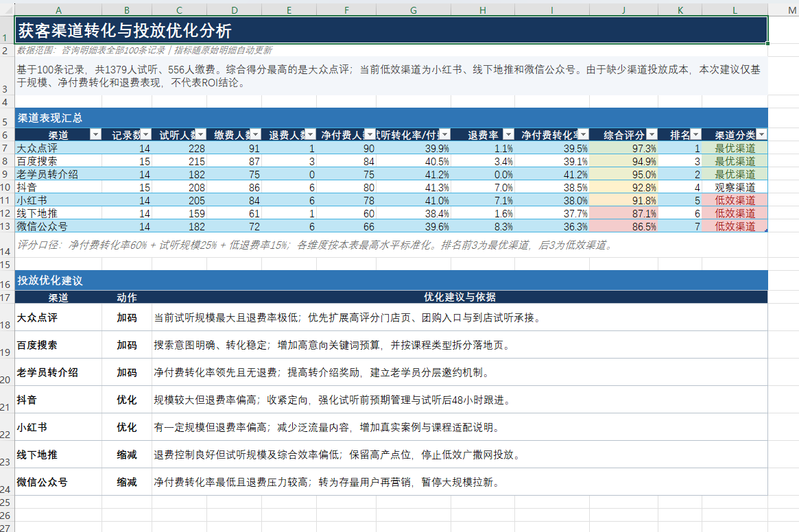
Task: Open the filter dropdown for 渠道 column
Action: coord(95,134)
